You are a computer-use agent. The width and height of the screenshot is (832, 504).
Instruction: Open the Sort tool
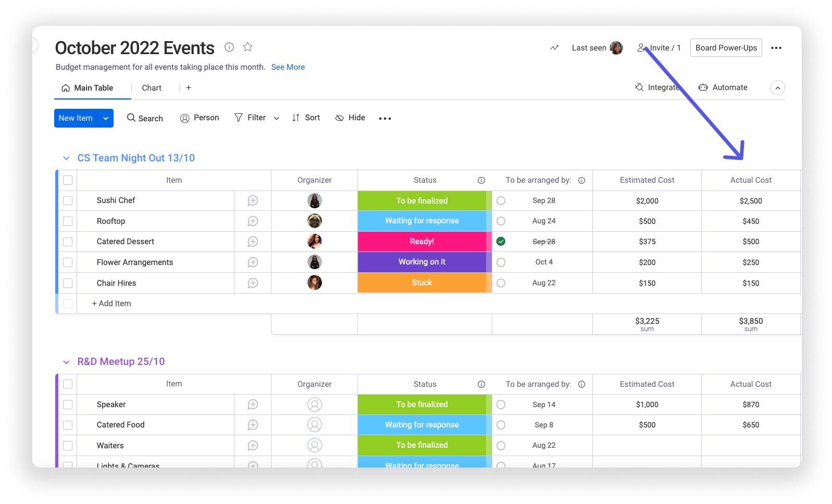tap(306, 118)
